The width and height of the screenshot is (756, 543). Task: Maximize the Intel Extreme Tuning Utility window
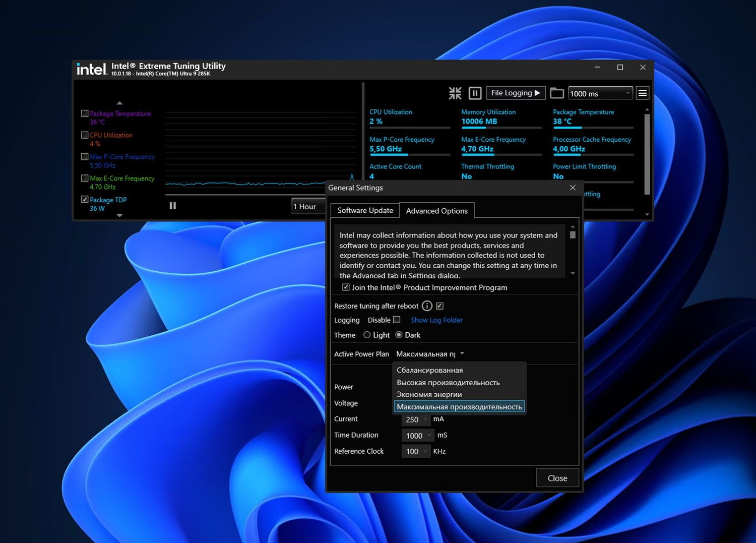tap(620, 67)
